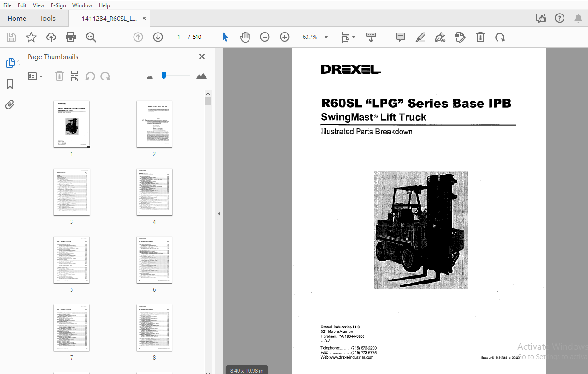Open the Find text magnifier

click(91, 37)
